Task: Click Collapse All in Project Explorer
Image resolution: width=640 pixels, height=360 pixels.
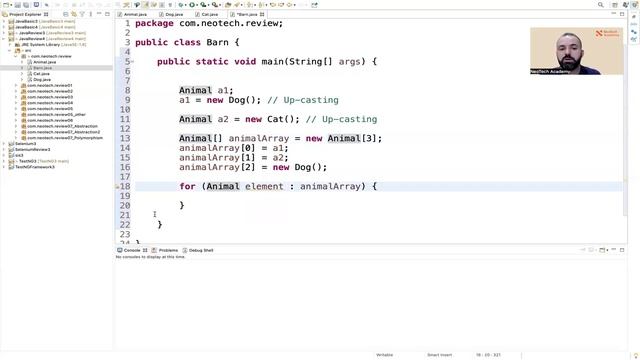Action: click(x=66, y=14)
